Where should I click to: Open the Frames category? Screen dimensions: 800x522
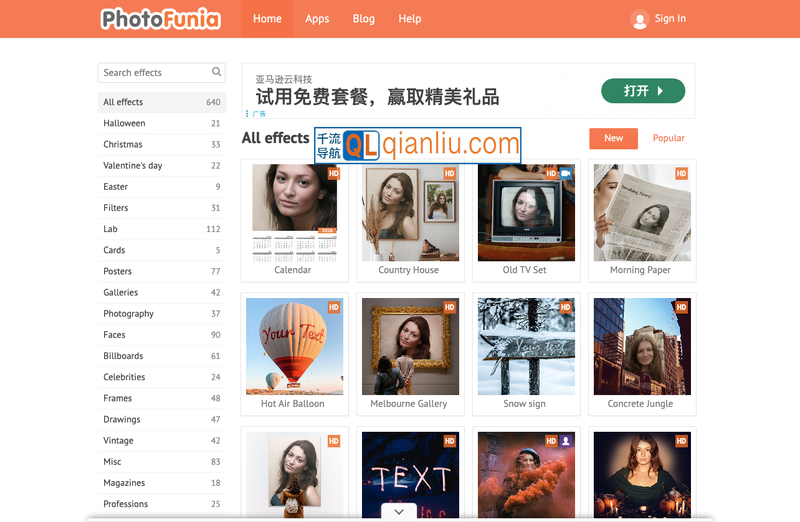click(x=162, y=399)
